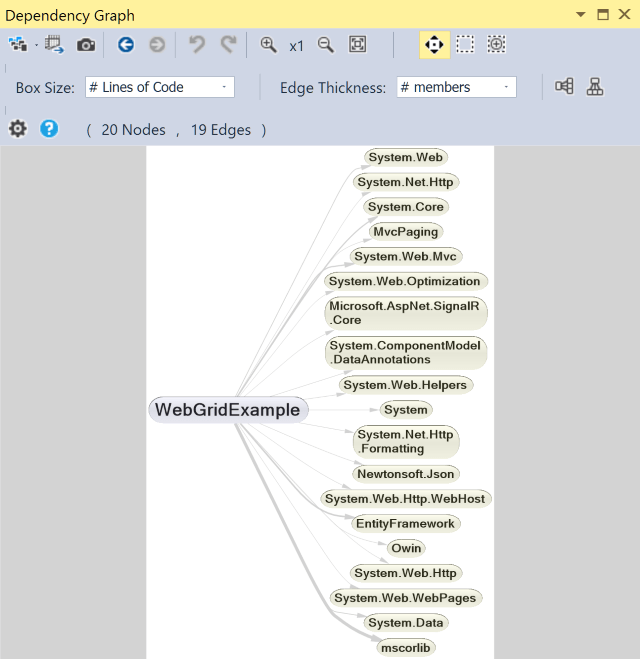Image resolution: width=640 pixels, height=659 pixels.
Task: Click the System.Web.Http.WebHost node
Action: click(x=406, y=499)
